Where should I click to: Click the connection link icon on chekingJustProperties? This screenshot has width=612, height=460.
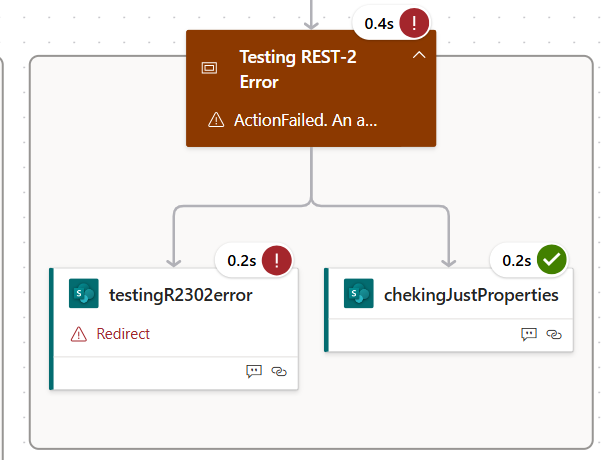(554, 334)
